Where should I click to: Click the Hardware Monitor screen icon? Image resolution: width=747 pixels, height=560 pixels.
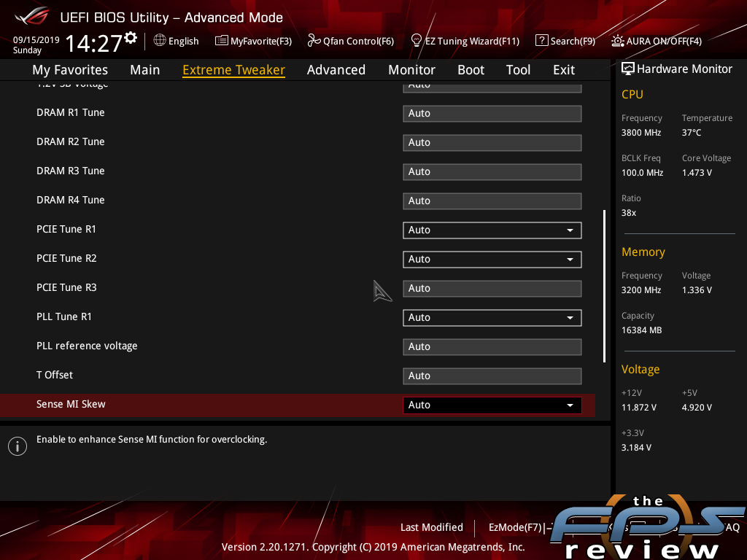[628, 69]
